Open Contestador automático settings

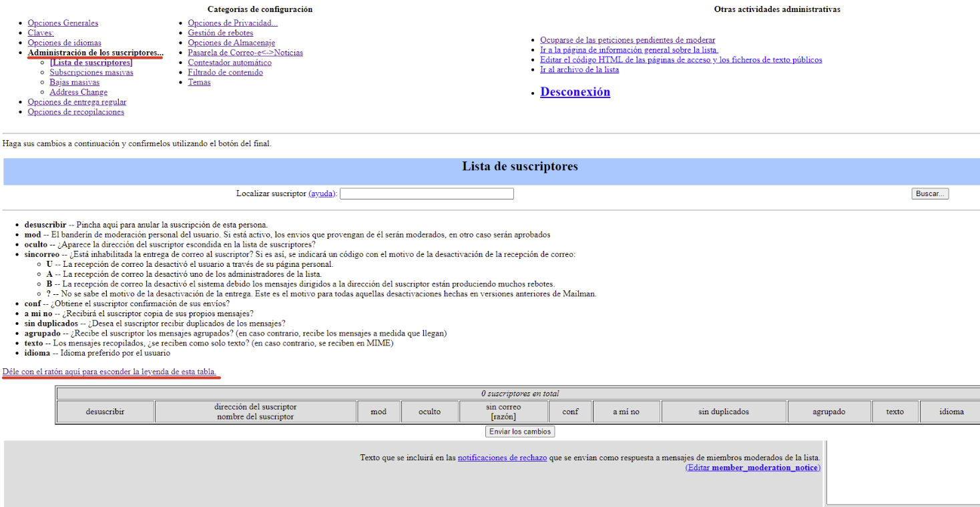click(x=230, y=63)
